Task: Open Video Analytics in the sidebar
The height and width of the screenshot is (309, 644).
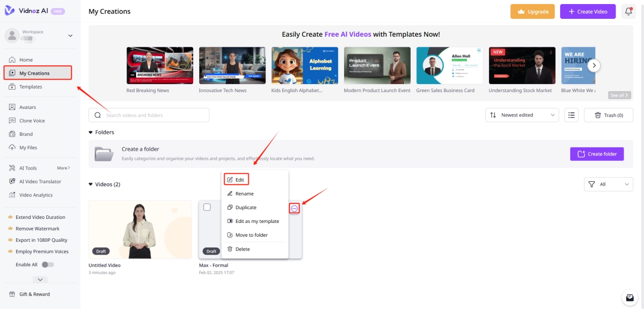Action: click(x=36, y=195)
